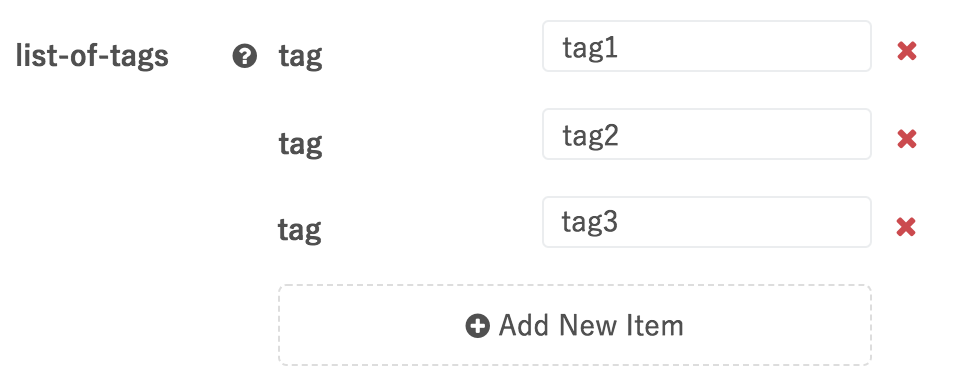958x386 pixels.
Task: Open the list-of-tags help question mark icon
Action: (x=244, y=56)
